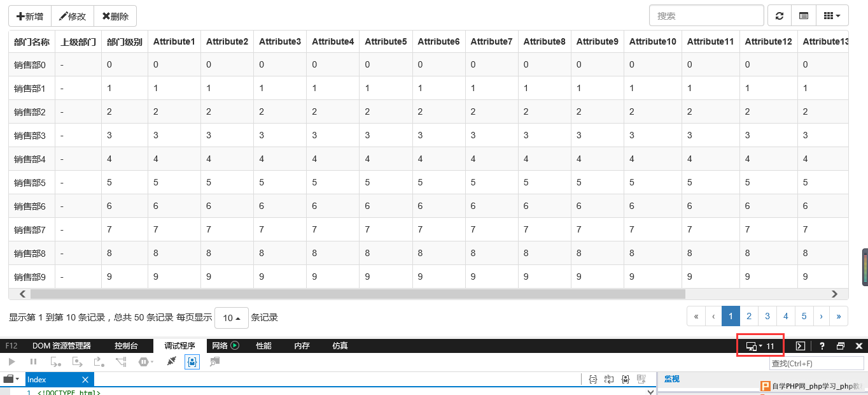Open the file picker folder dropdown
868x395 pixels.
pos(11,379)
